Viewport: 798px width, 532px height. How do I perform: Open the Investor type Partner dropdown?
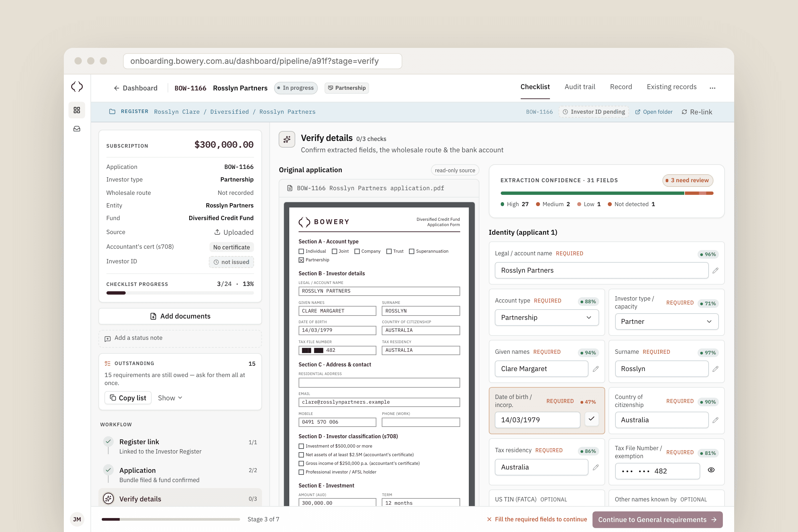point(666,321)
